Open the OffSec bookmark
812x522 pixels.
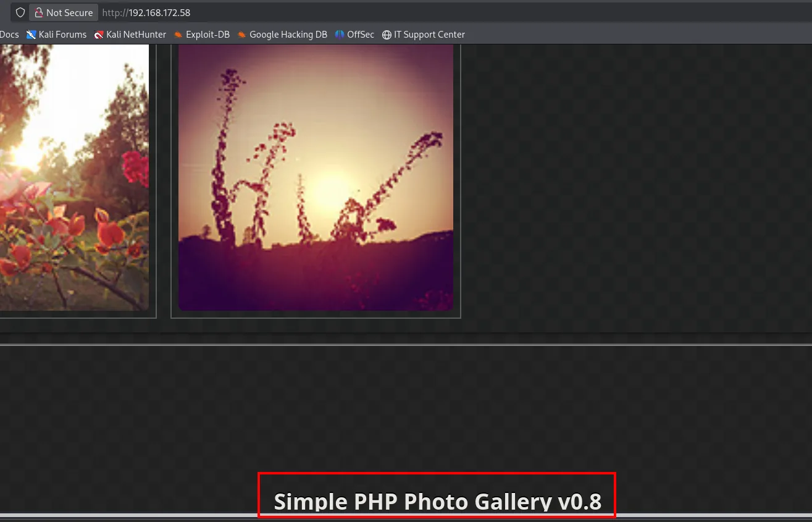click(354, 35)
